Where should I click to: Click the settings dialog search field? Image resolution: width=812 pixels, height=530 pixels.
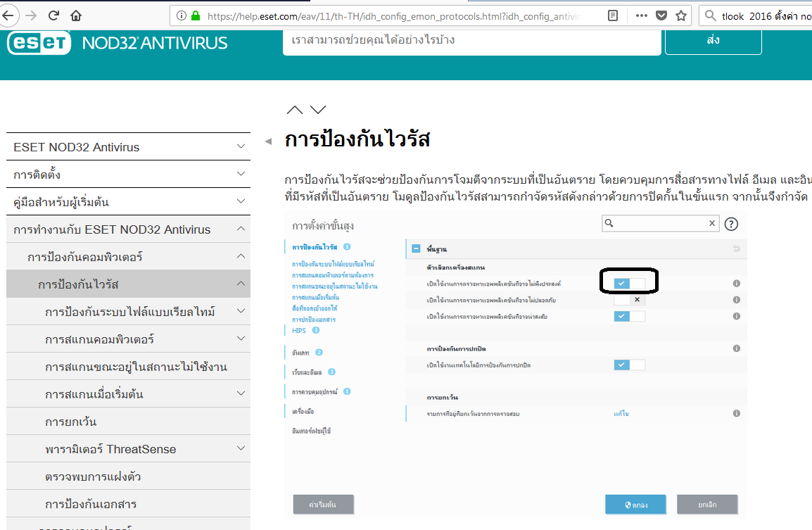pos(660,223)
